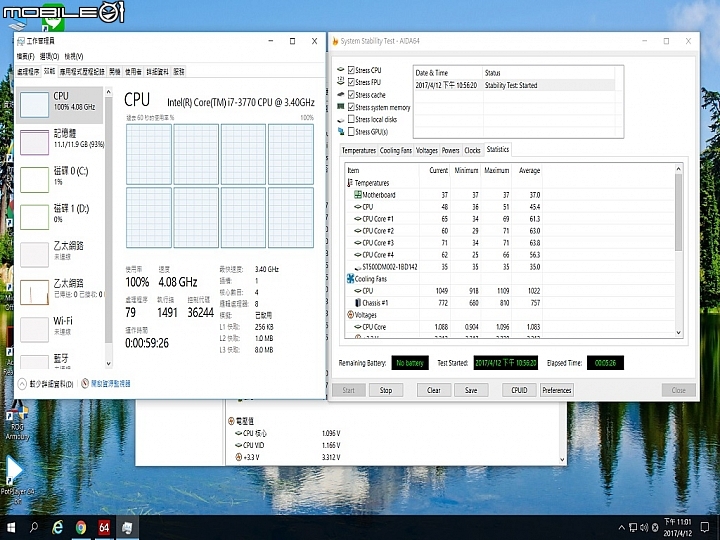Toggle the Stress system memory checkbox
720x540 pixels.
(x=351, y=107)
